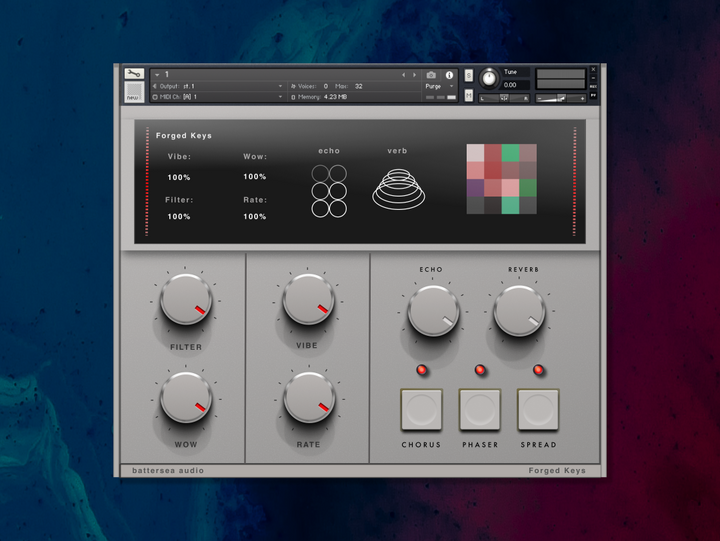Go to the previous instrument preset arrow
Image resolution: width=720 pixels, height=541 pixels.
coord(404,75)
